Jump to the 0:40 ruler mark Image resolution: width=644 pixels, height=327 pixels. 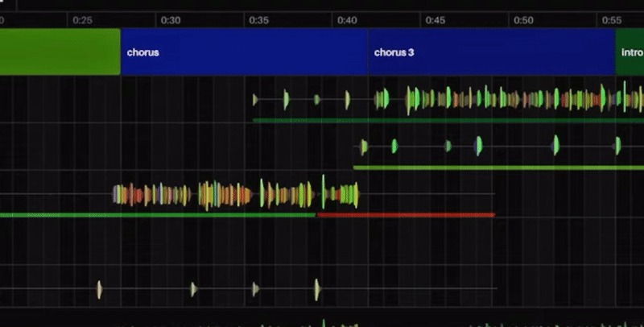coord(347,20)
